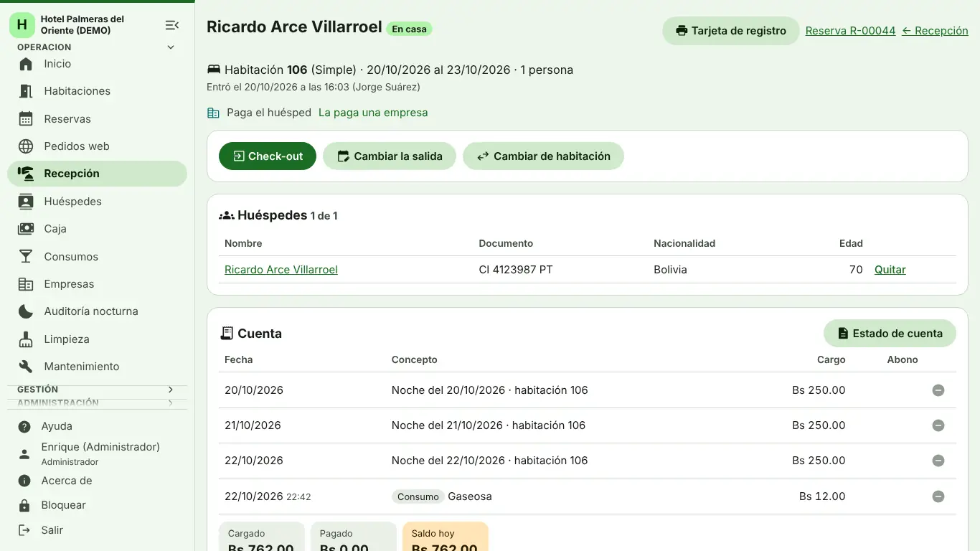The width and height of the screenshot is (980, 551).
Task: Click the Recepción desk icon
Action: coord(26,174)
